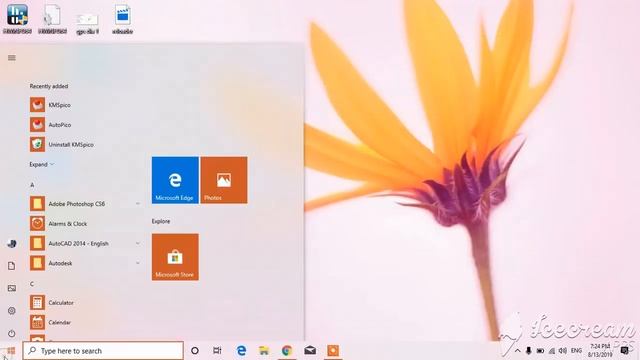
Task: Expand the Start menu hamburger button
Action: tap(12, 58)
